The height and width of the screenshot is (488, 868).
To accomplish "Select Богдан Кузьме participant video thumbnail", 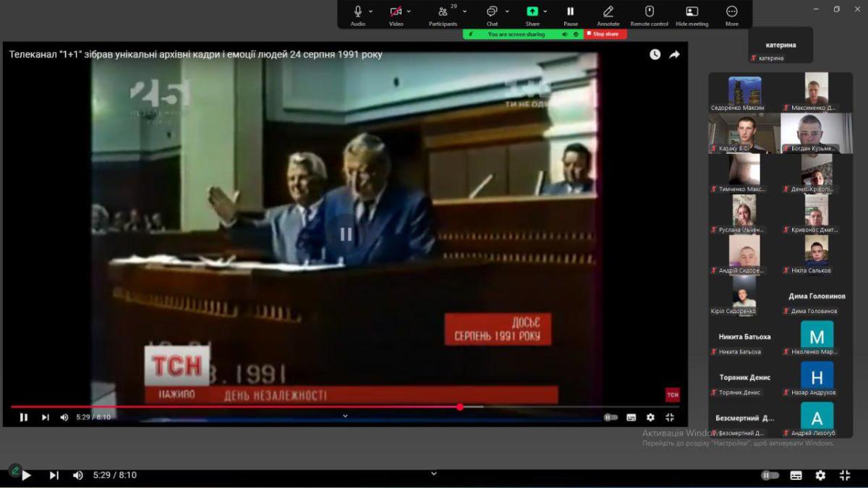I will (816, 133).
